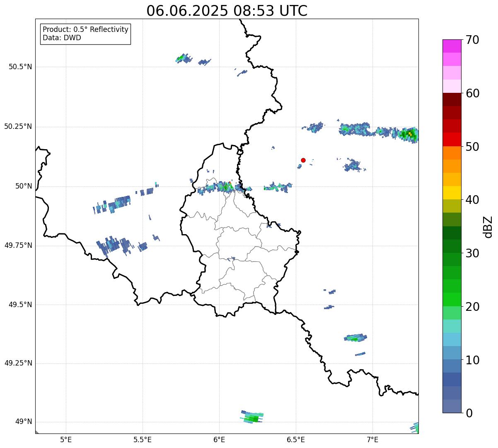Click the colorbar's 60 tick label

click(472, 94)
